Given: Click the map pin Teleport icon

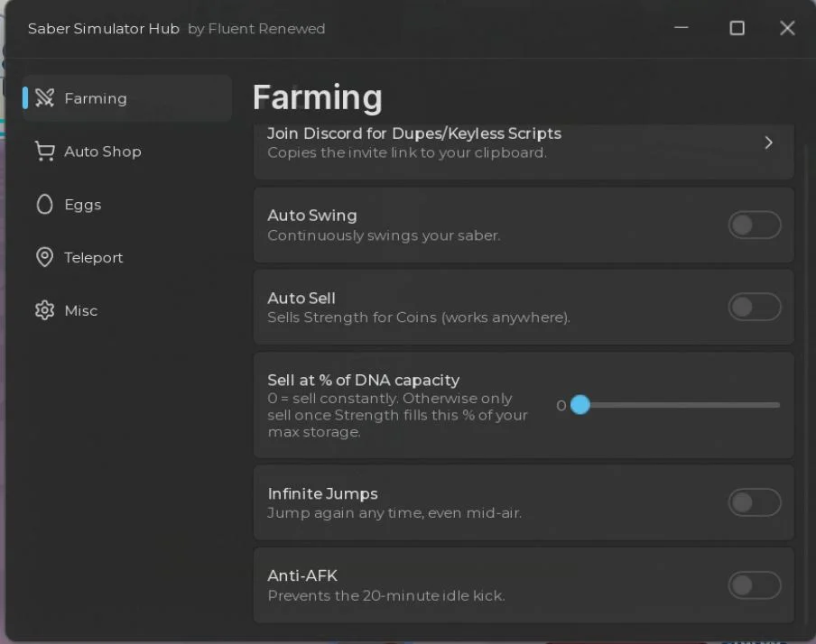Looking at the screenshot, I should pyautogui.click(x=45, y=257).
